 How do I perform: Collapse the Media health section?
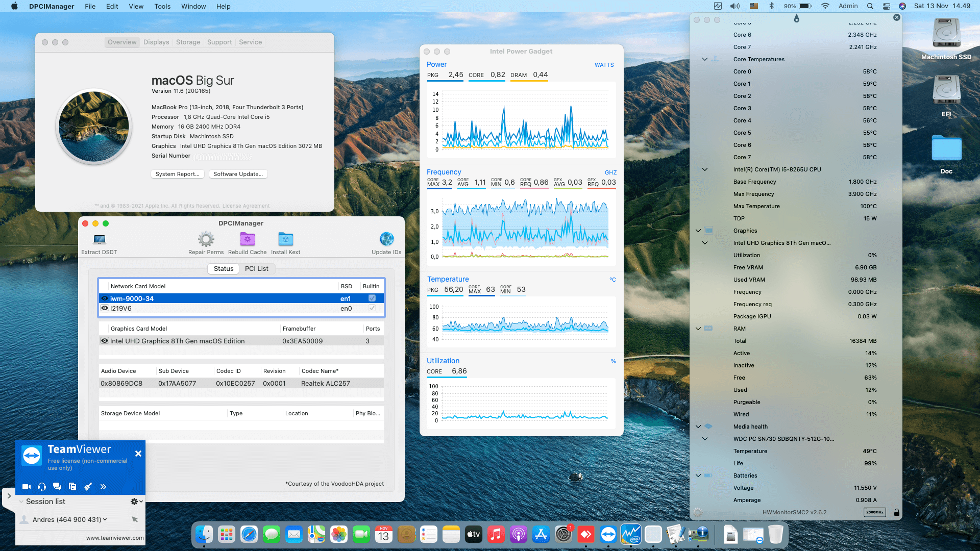pyautogui.click(x=698, y=427)
